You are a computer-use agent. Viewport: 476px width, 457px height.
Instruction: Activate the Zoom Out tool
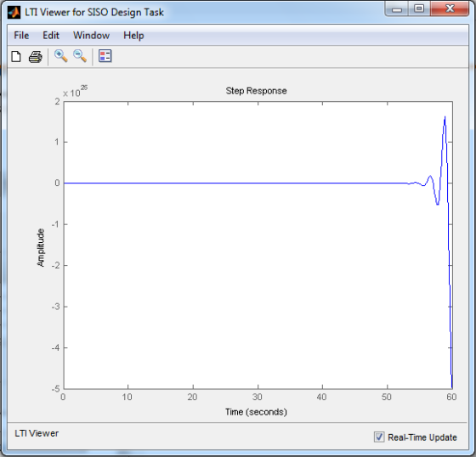[x=80, y=56]
